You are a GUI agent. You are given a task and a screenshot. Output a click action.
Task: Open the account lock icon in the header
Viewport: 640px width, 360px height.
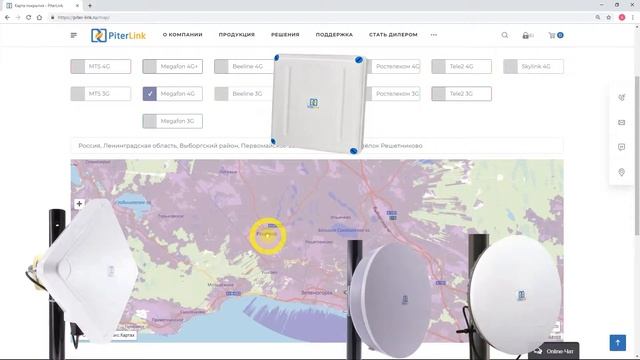[526, 36]
